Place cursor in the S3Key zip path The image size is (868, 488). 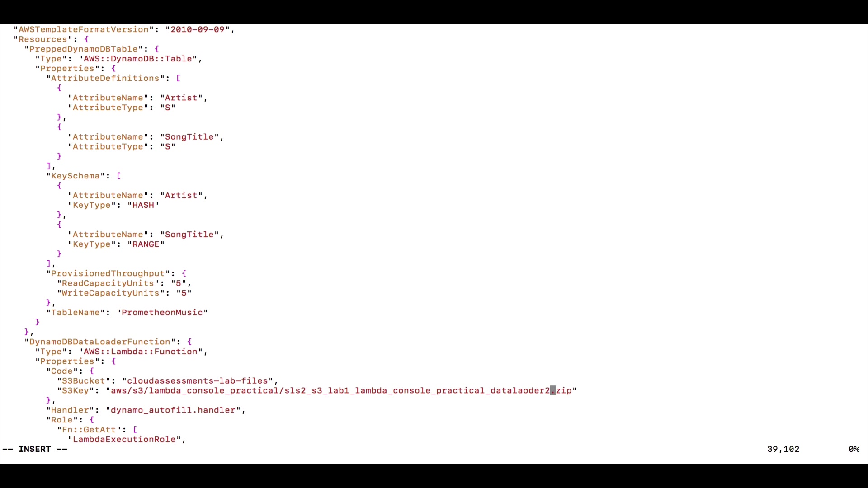[341, 390]
